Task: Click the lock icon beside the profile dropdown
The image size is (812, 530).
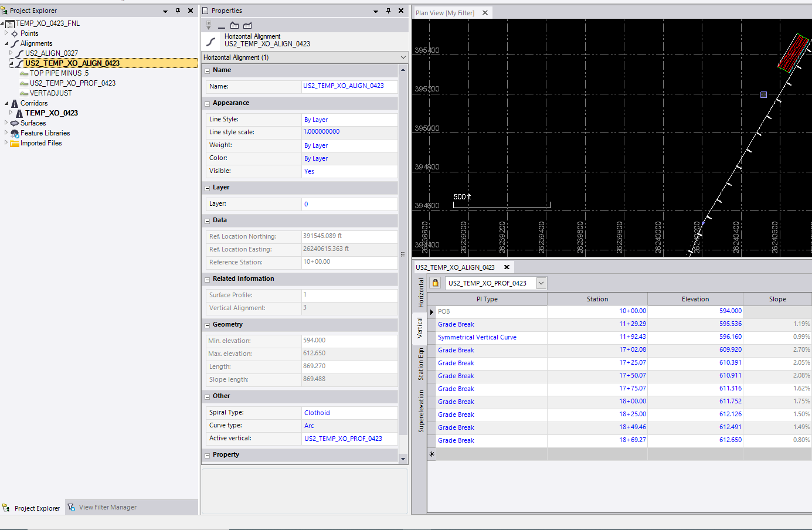Action: [x=435, y=283]
